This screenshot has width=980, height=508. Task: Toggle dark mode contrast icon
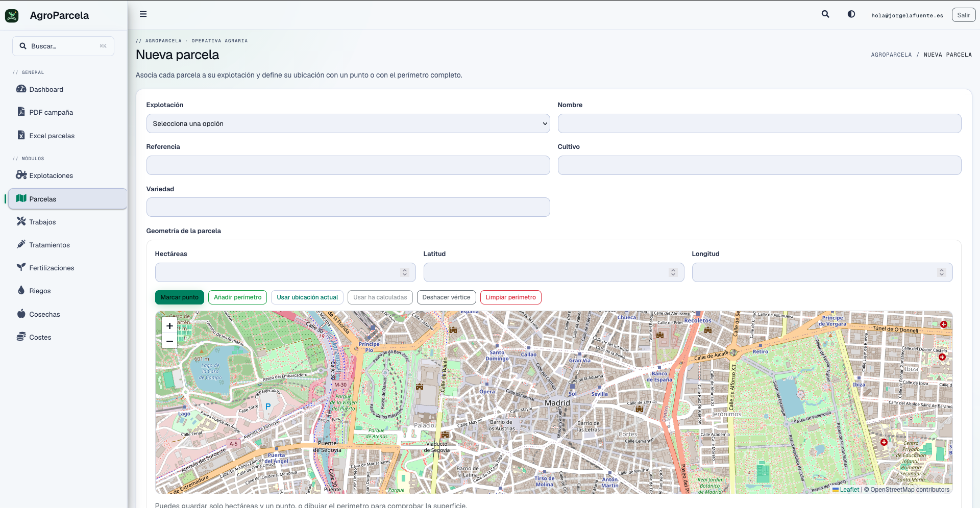tap(851, 14)
